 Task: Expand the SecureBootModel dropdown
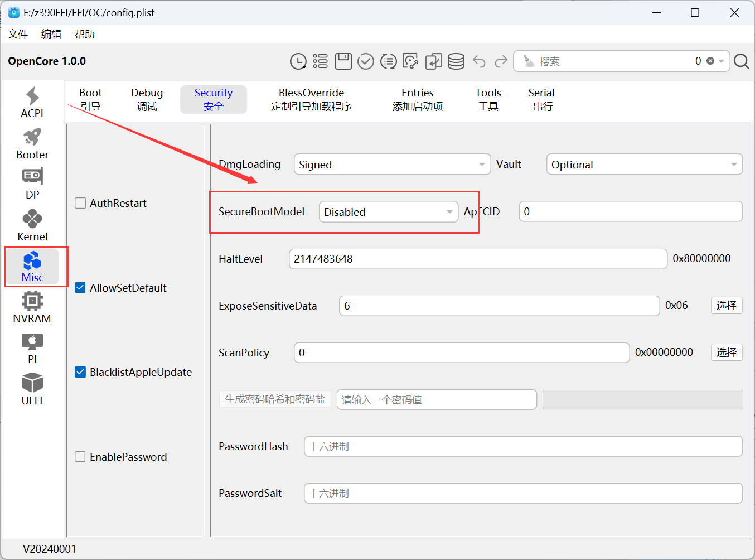[x=388, y=212]
